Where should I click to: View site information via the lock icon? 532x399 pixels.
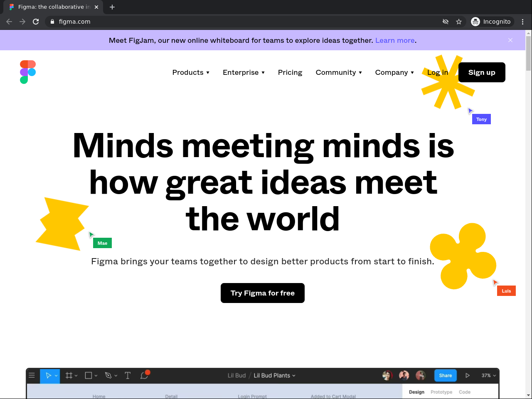(x=52, y=22)
